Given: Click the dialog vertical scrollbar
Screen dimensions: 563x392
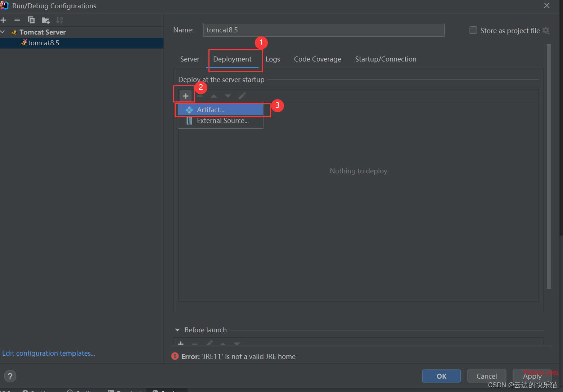Looking at the screenshot, I should 549,166.
